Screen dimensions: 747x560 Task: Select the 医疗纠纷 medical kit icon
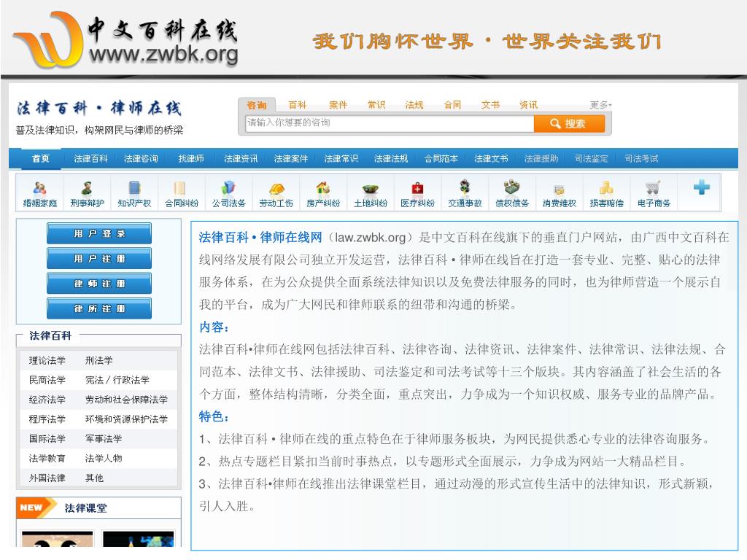(418, 188)
